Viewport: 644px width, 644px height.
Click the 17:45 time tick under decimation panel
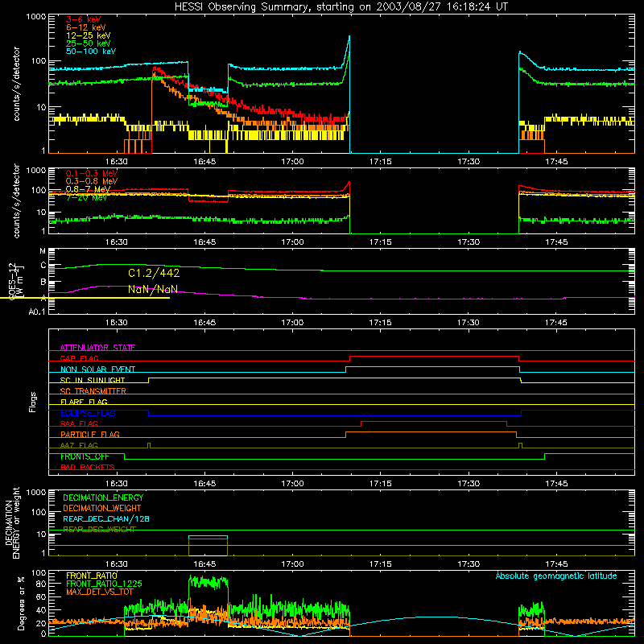pyautogui.click(x=556, y=564)
